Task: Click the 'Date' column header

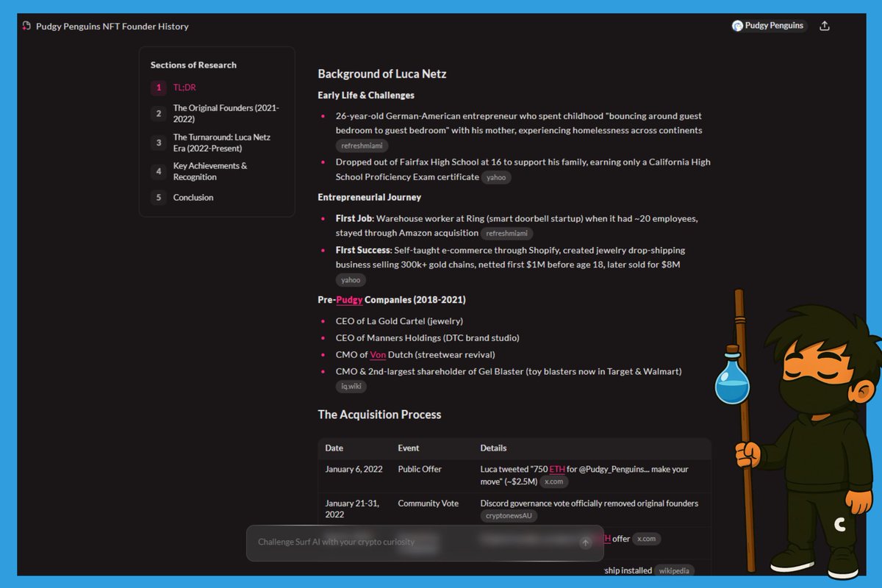Action: [334, 448]
